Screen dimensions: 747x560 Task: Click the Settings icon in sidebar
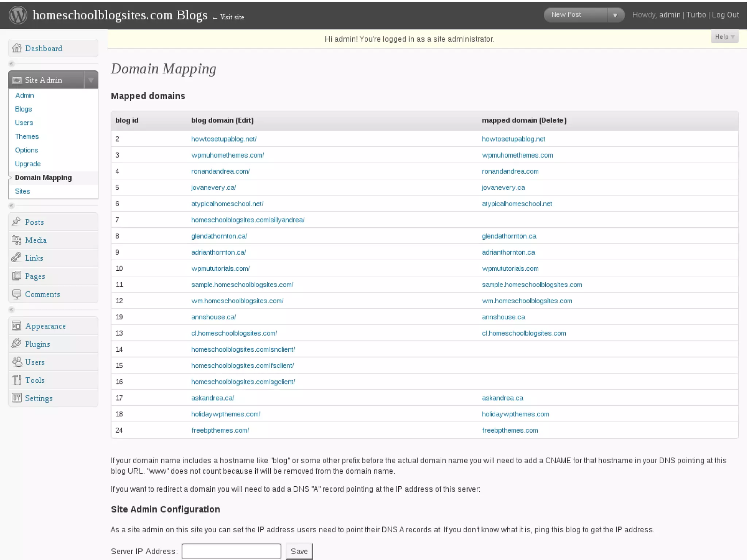tap(16, 398)
